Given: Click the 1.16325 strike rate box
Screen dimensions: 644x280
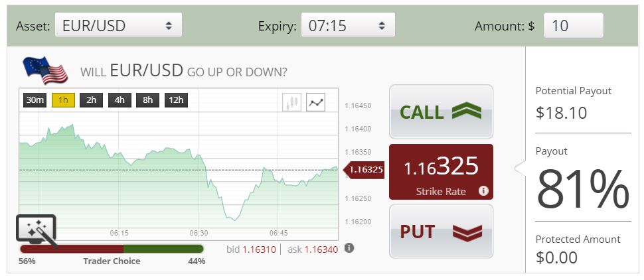Looking at the screenshot, I should 441,172.
